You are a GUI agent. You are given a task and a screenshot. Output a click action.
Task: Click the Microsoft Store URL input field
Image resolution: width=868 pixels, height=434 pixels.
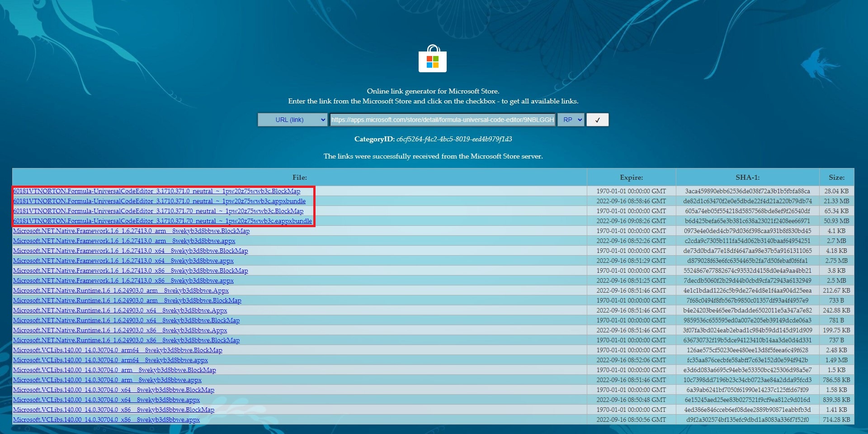(x=443, y=120)
